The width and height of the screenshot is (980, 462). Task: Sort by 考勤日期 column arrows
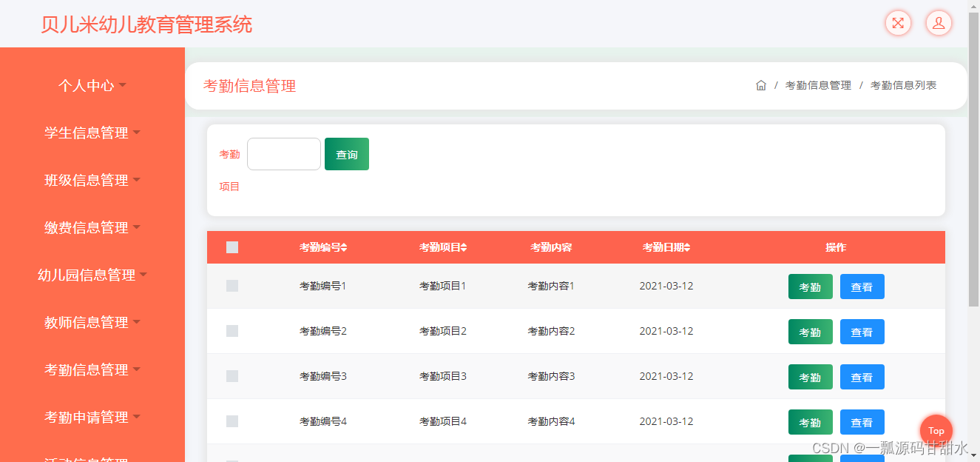687,248
